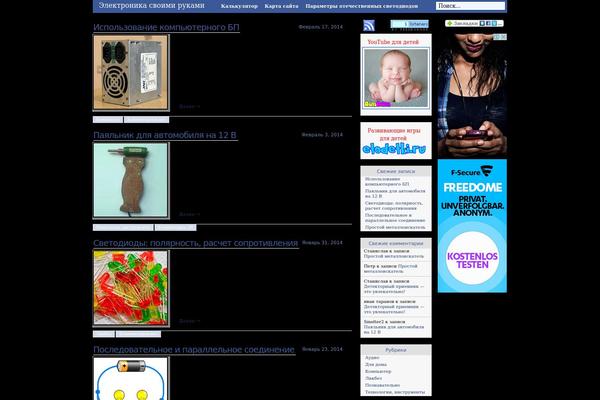Click the date Январь 31, 2014
The height and width of the screenshot is (400, 600).
[322, 243]
